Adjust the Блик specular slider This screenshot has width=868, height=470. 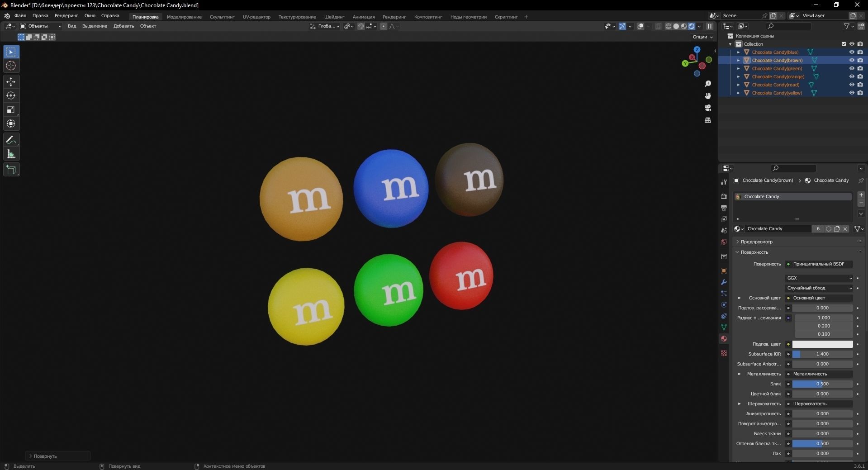[822, 384]
